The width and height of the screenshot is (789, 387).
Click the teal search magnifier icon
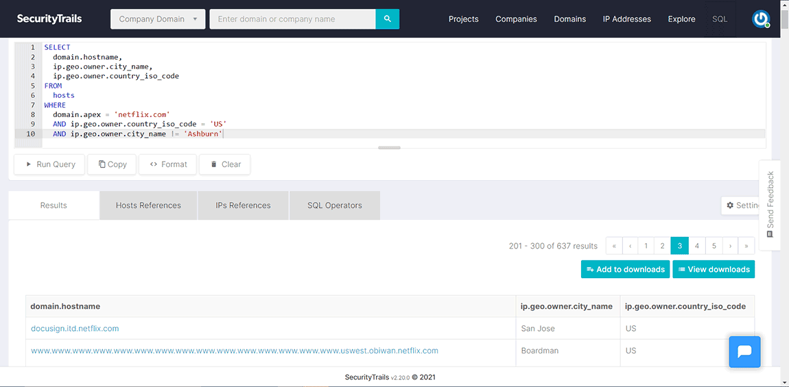point(387,19)
